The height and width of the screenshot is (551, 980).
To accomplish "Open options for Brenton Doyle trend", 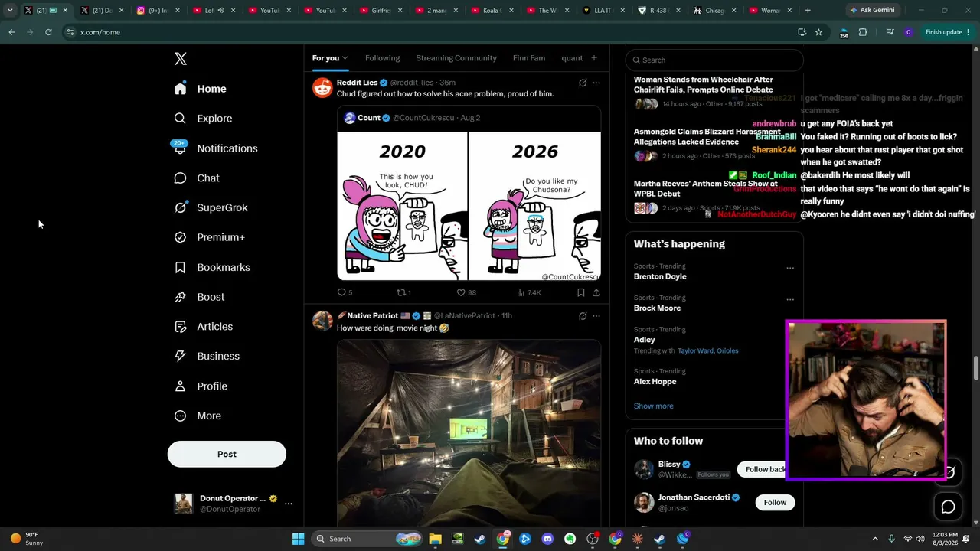I will point(790,268).
